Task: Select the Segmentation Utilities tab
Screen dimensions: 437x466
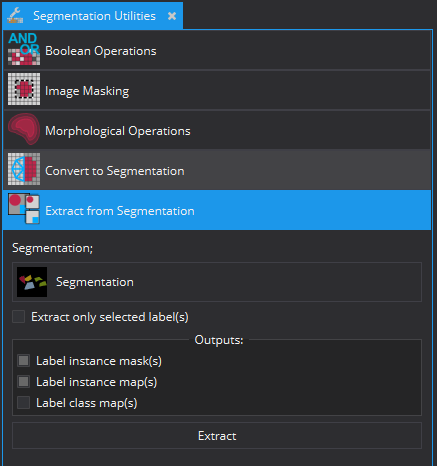Action: click(x=93, y=16)
